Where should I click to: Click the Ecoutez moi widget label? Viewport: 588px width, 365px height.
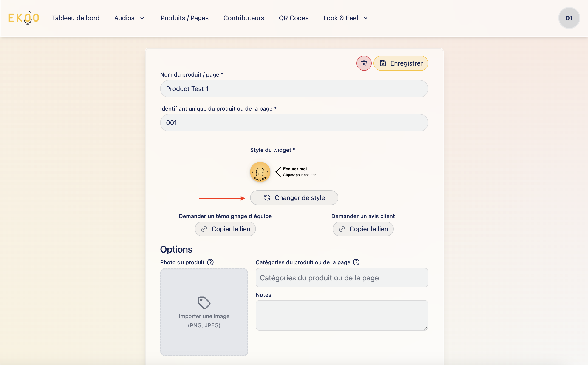pos(295,169)
